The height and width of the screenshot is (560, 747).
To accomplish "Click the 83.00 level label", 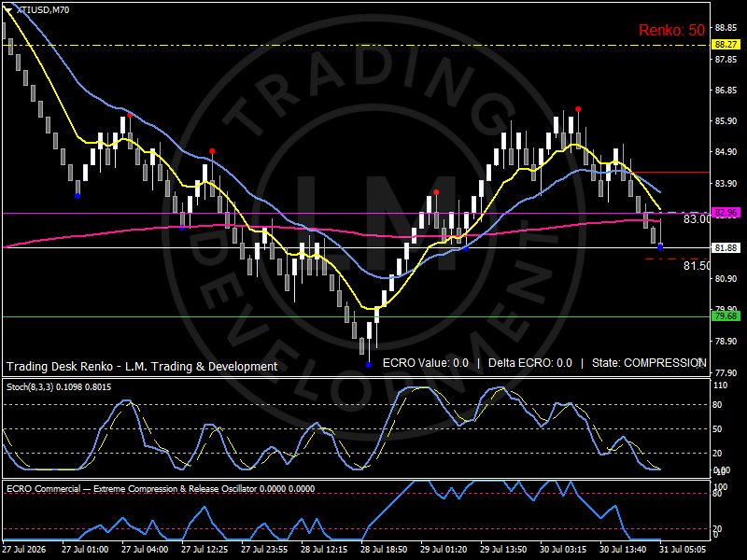I will coord(697,219).
